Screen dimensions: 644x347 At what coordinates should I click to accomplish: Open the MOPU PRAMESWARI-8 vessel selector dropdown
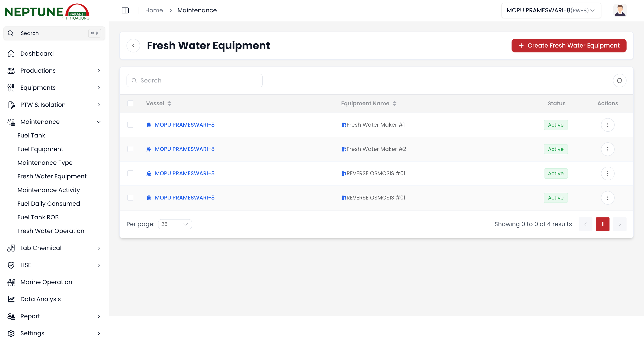tap(551, 10)
